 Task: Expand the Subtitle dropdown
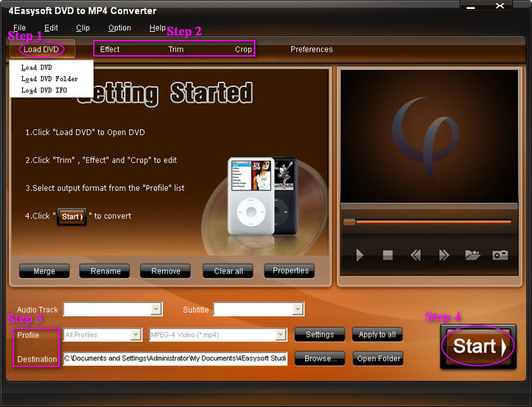tap(298, 310)
